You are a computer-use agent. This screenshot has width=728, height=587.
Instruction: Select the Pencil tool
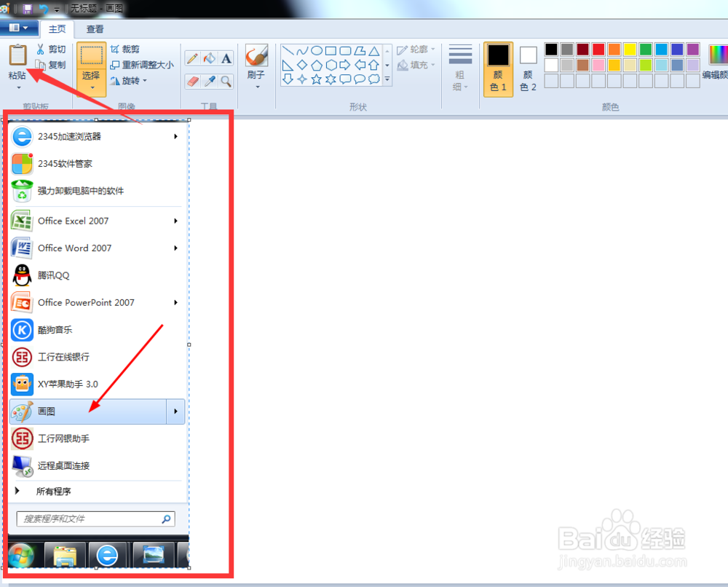tap(193, 58)
